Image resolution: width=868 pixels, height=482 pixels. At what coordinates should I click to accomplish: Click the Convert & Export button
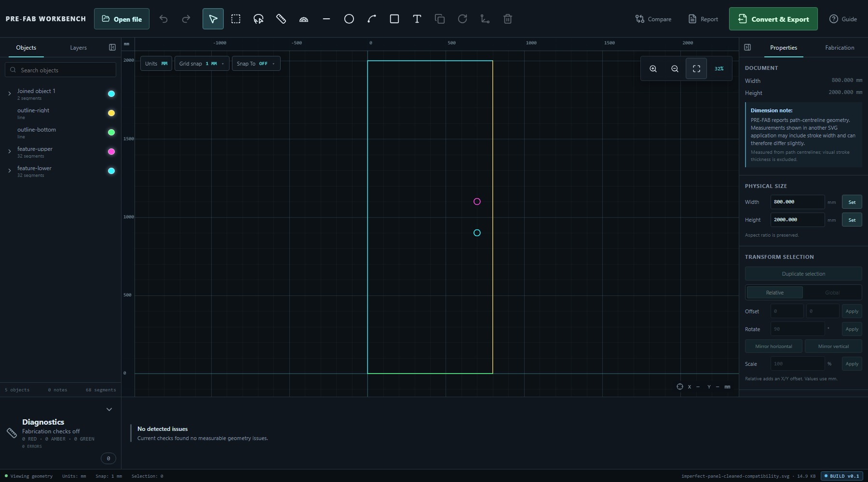(773, 19)
